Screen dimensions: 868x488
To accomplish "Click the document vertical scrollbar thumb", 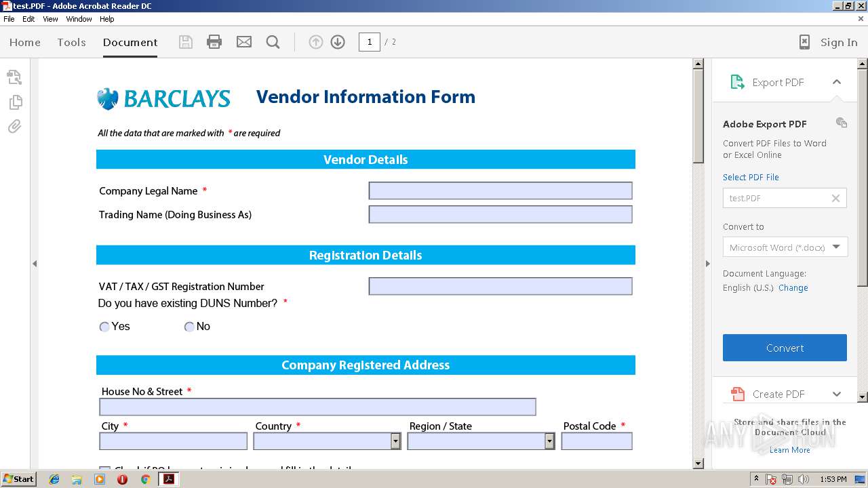I will (698, 116).
